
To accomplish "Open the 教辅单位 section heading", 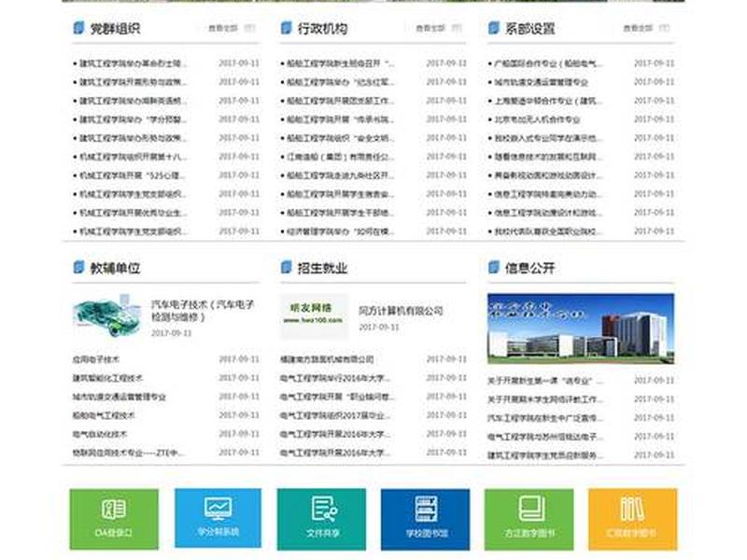I will pos(115,268).
